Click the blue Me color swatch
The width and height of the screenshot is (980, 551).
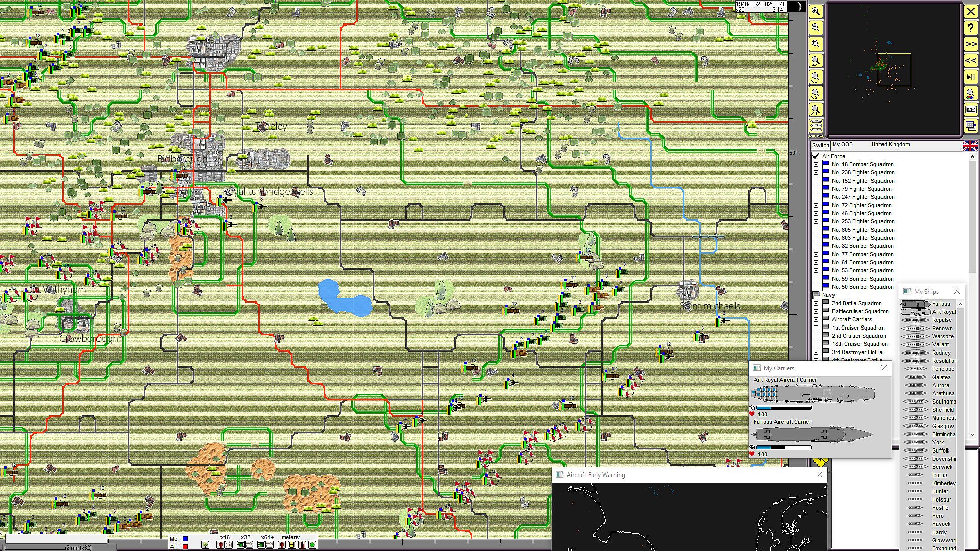coord(185,539)
